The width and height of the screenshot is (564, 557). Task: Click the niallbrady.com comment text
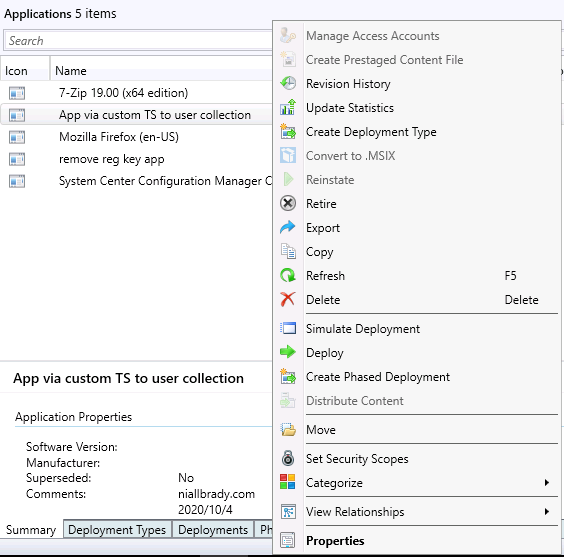[216, 494]
